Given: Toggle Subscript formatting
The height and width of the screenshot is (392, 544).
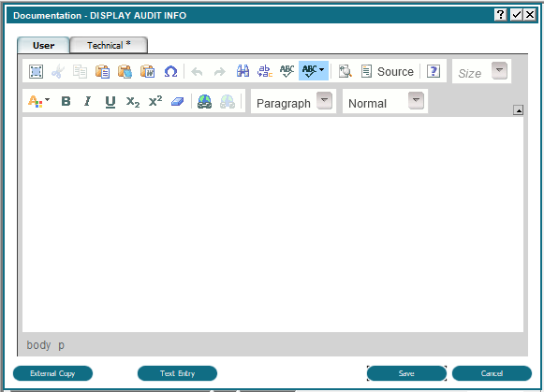Looking at the screenshot, I should 133,102.
